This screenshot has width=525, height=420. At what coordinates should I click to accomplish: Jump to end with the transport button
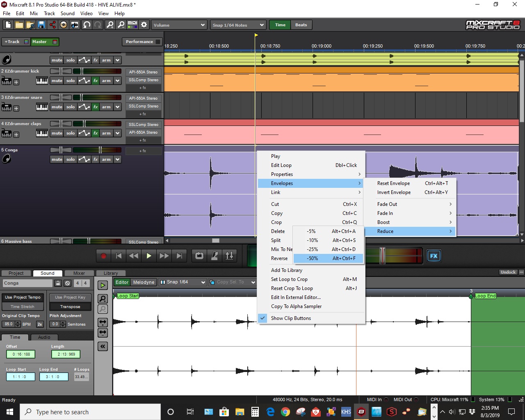179,256
